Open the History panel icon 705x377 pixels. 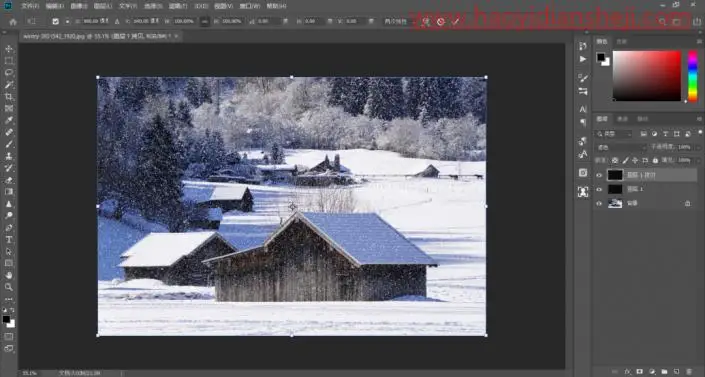tap(583, 46)
